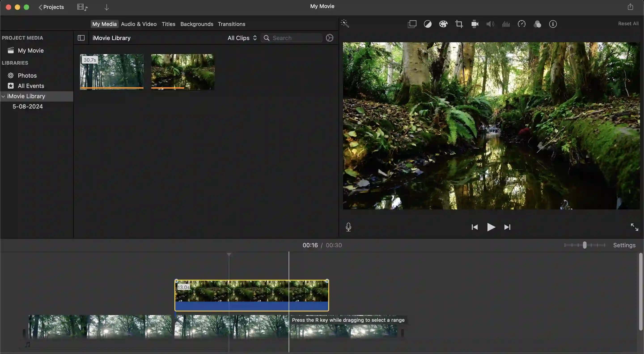Click the clip information icon

(x=553, y=24)
